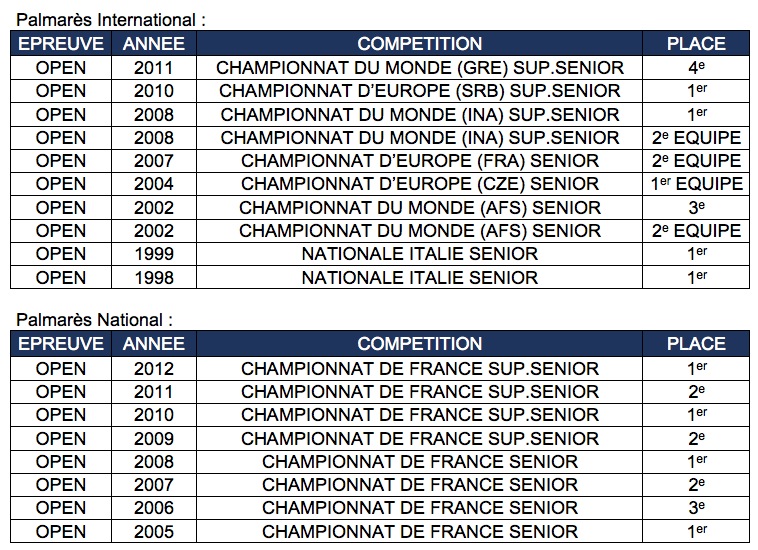Select the 2012 Championnat de France Sup.Senior cell

(420, 369)
